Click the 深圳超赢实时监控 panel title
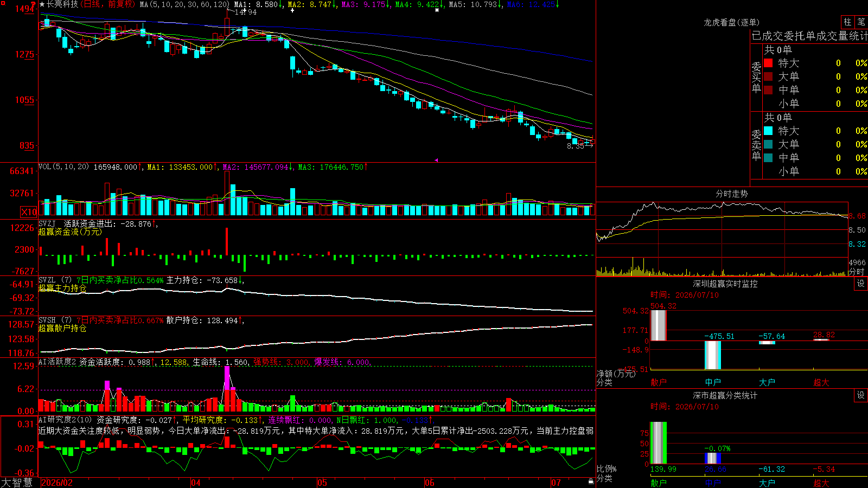This screenshot has width=868, height=488. click(x=725, y=284)
